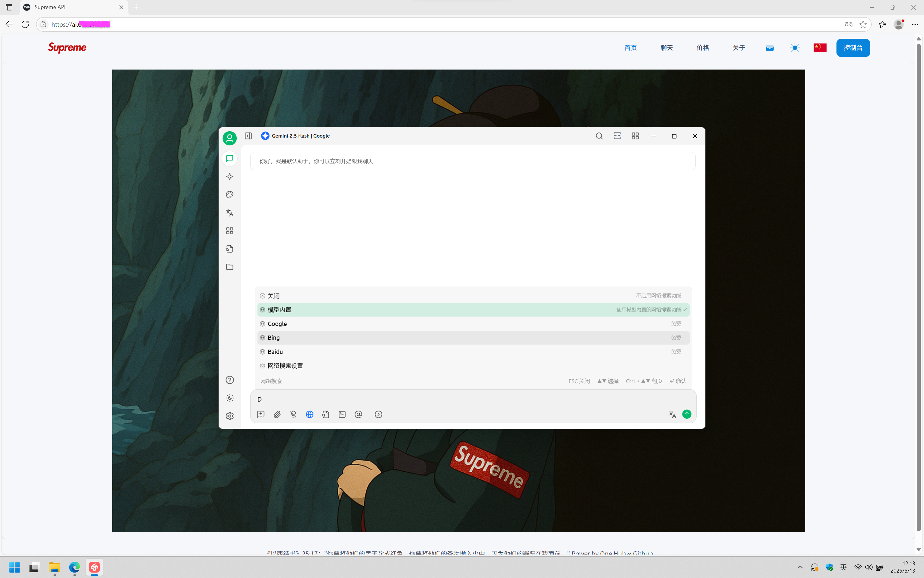Viewport: 924px width, 578px height.
Task: Click the mail envelope icon in navbar
Action: pyautogui.click(x=770, y=48)
